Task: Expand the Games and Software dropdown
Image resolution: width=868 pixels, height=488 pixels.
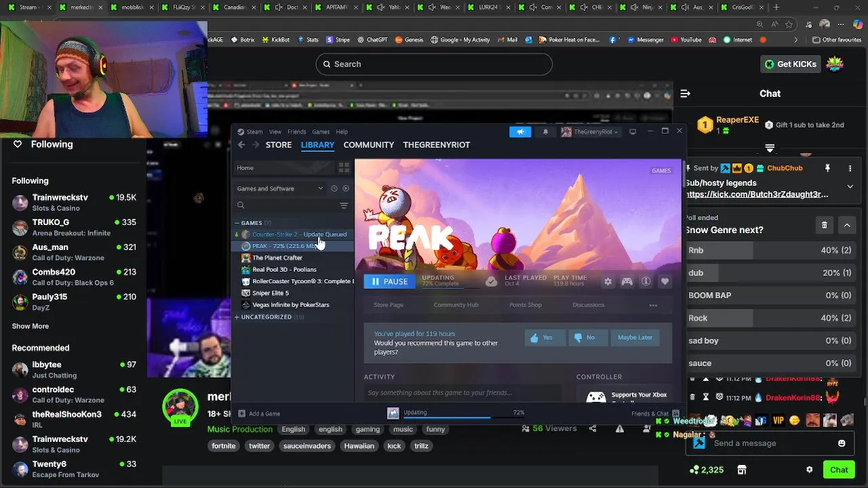Action: coord(280,188)
